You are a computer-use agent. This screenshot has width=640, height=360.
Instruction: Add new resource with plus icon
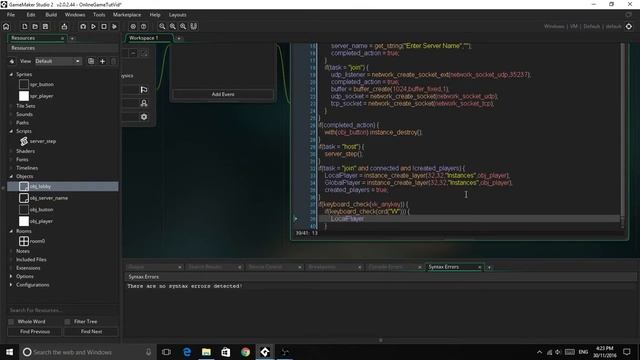(102, 61)
